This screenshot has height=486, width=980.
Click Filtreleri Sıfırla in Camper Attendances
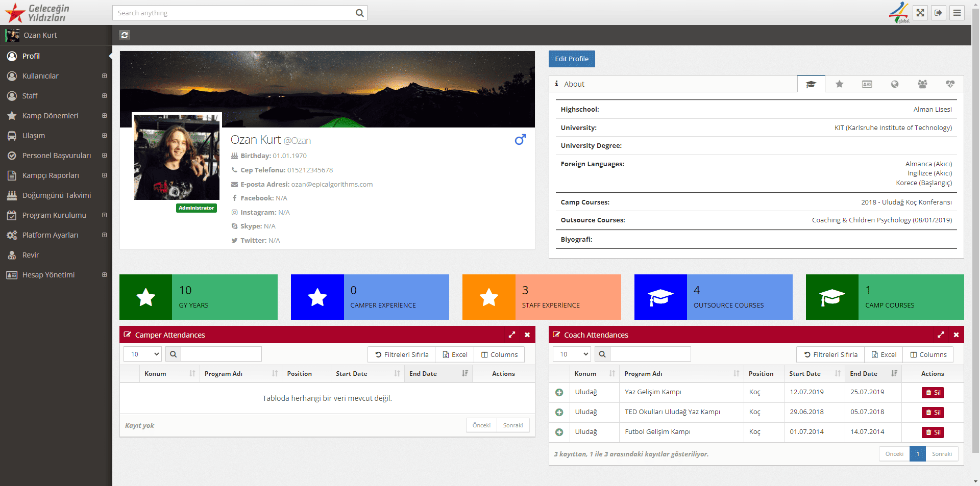click(402, 354)
